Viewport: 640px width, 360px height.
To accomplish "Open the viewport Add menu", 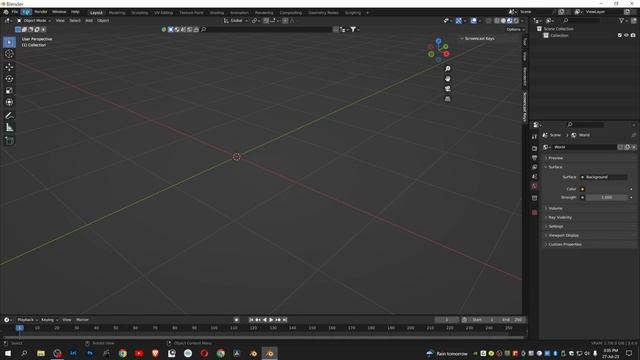I will [x=89, y=20].
